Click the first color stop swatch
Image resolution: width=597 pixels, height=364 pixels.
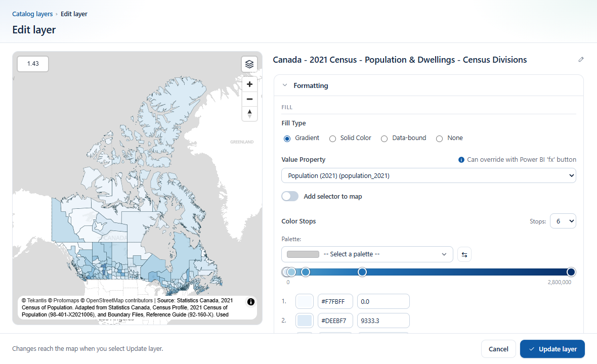(305, 301)
